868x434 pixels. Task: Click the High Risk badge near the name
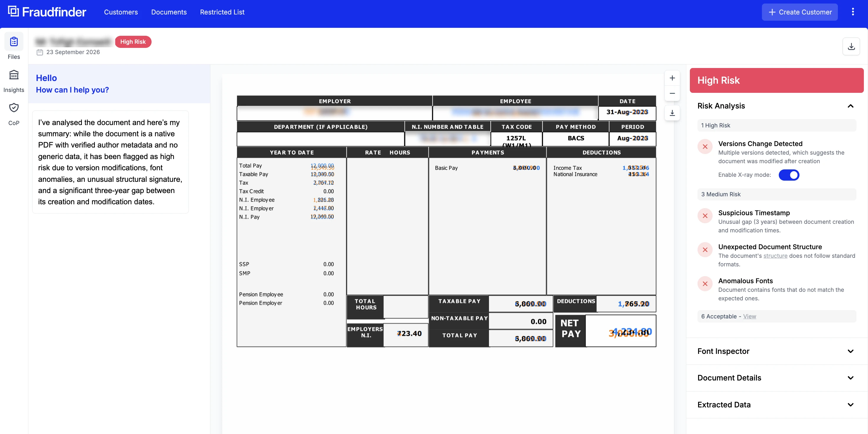(133, 42)
